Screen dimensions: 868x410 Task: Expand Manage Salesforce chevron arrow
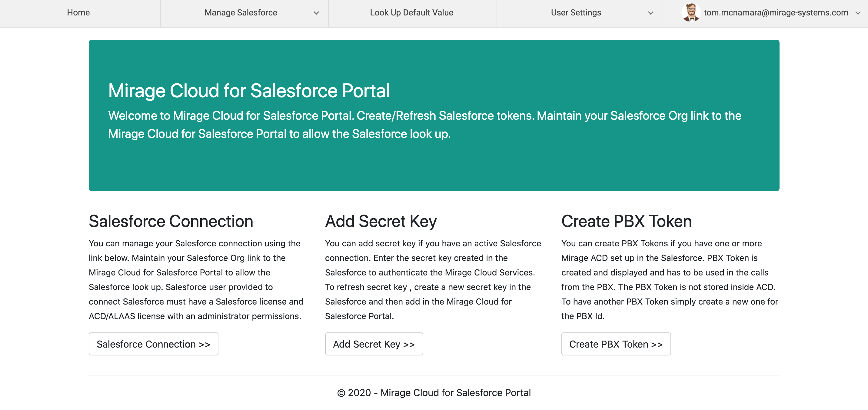pos(316,13)
